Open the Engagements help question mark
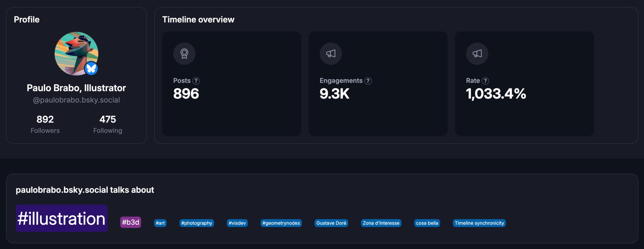 click(368, 81)
